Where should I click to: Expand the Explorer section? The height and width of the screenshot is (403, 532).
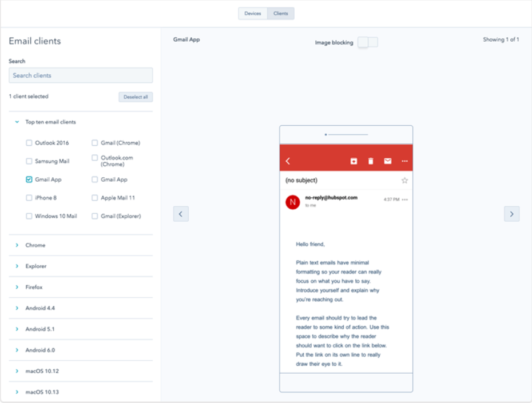click(x=17, y=266)
